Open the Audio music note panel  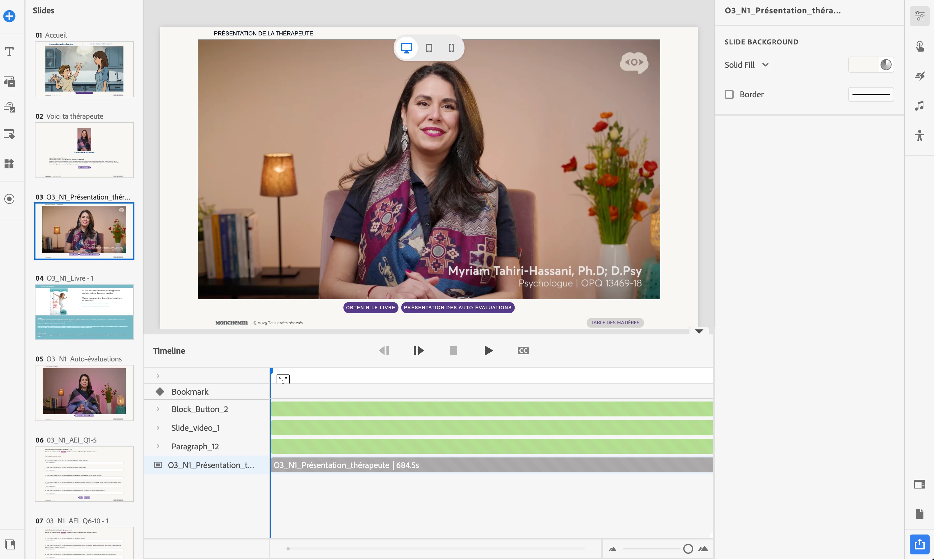pos(919,106)
